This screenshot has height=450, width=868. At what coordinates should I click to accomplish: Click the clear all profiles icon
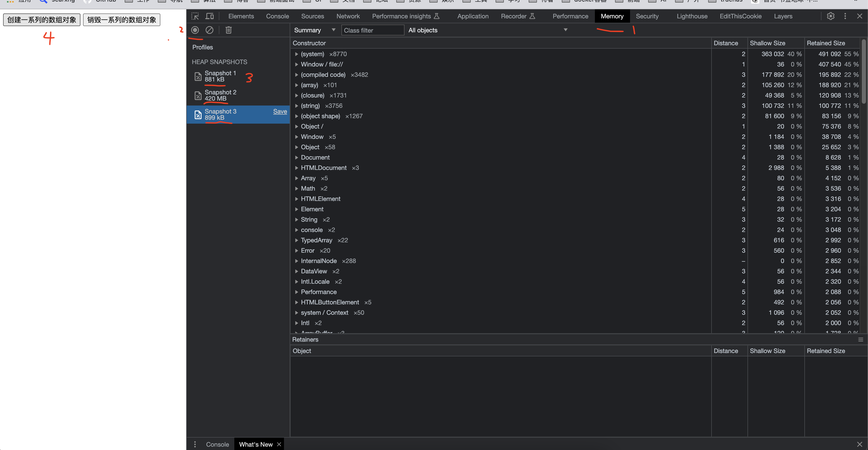pyautogui.click(x=209, y=30)
